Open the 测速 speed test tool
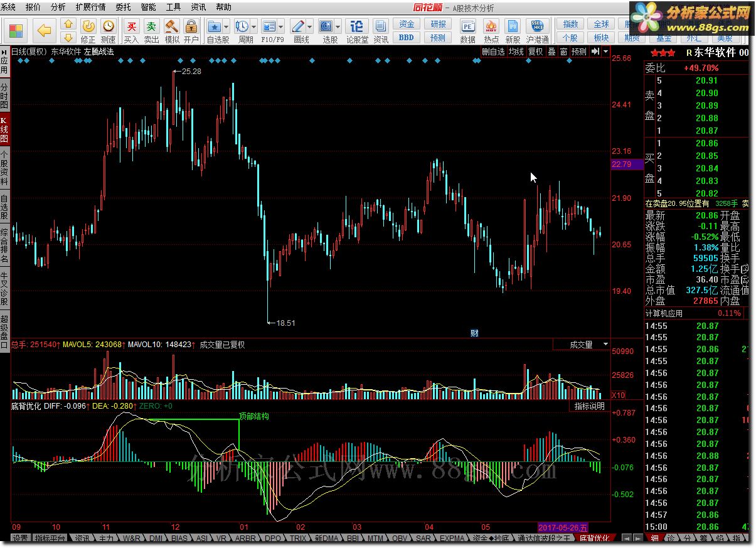The image size is (756, 548). click(108, 31)
